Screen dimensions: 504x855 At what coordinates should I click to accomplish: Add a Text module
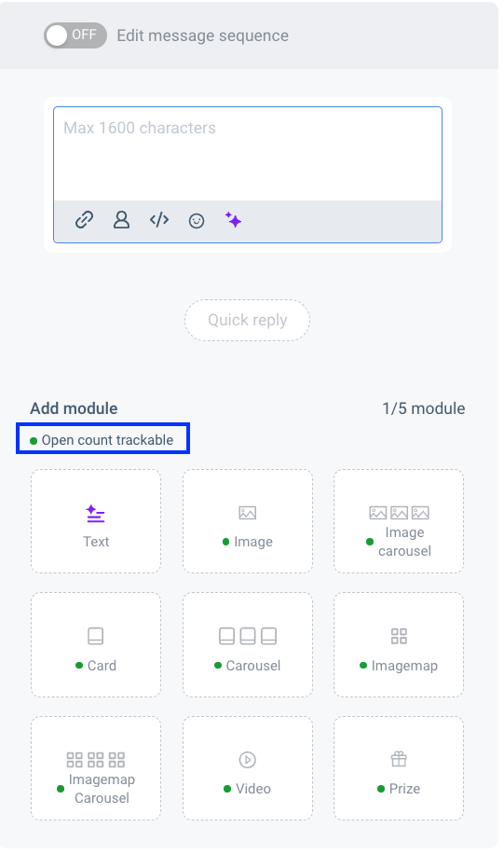click(x=96, y=521)
